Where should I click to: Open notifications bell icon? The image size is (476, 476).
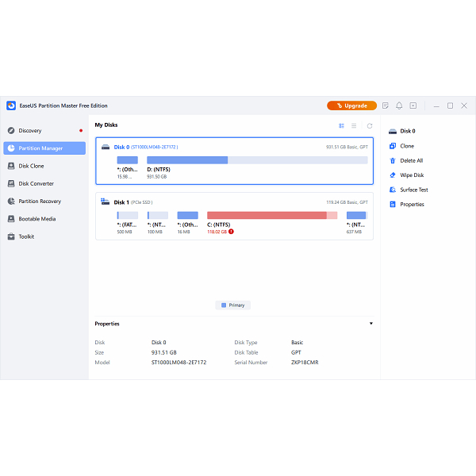tap(399, 106)
